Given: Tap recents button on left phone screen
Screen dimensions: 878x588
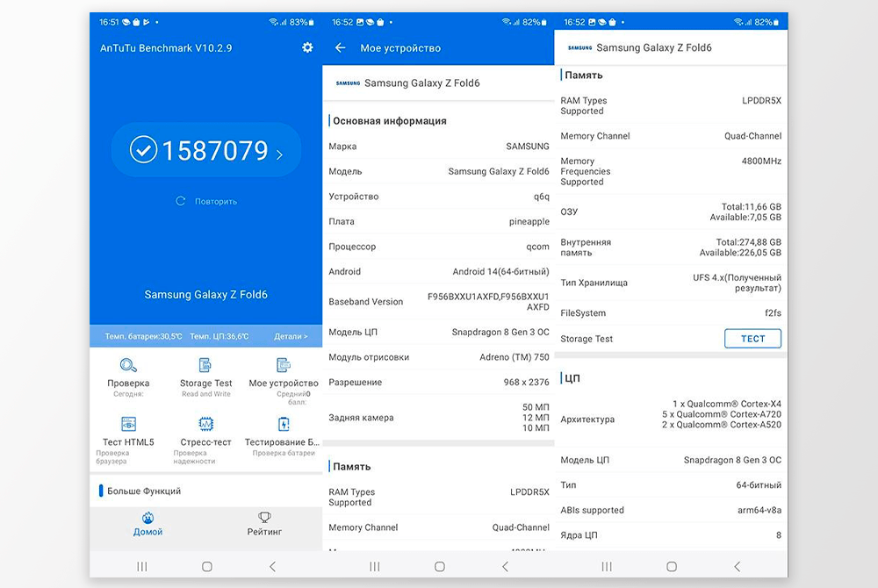Looking at the screenshot, I should [142, 567].
